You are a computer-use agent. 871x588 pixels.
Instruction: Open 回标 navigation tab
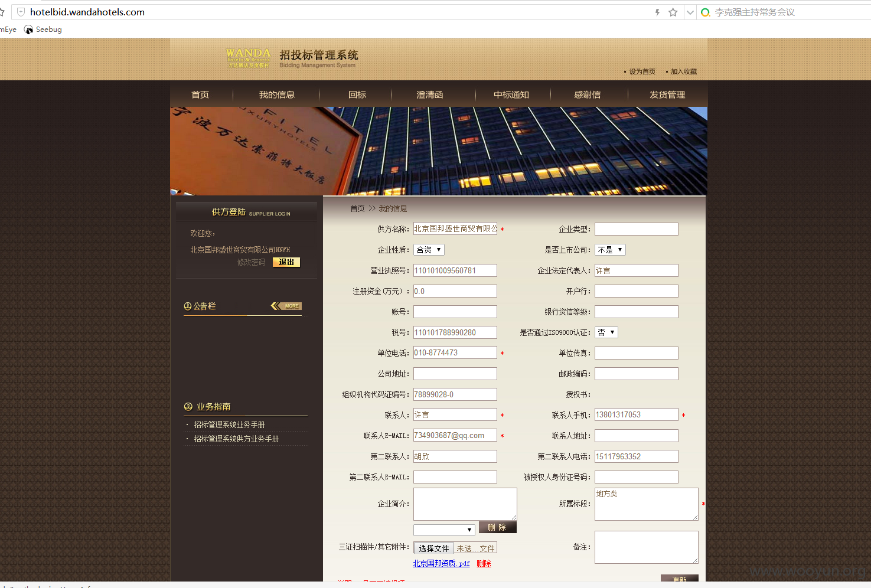click(x=357, y=94)
